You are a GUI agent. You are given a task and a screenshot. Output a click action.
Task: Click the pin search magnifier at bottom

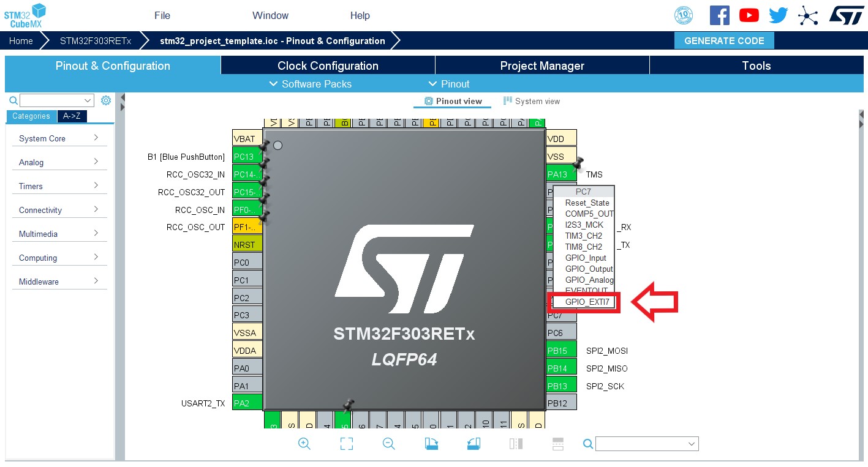pos(587,444)
